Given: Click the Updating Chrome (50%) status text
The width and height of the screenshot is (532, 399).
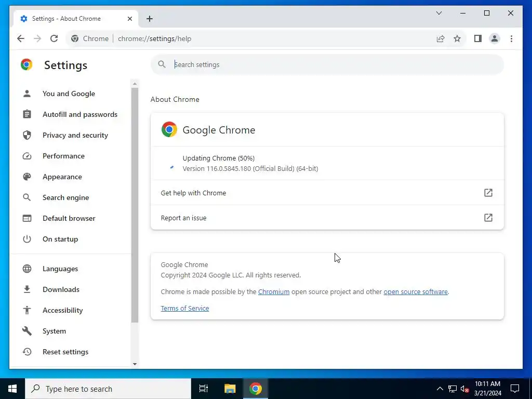Looking at the screenshot, I should 219,158.
